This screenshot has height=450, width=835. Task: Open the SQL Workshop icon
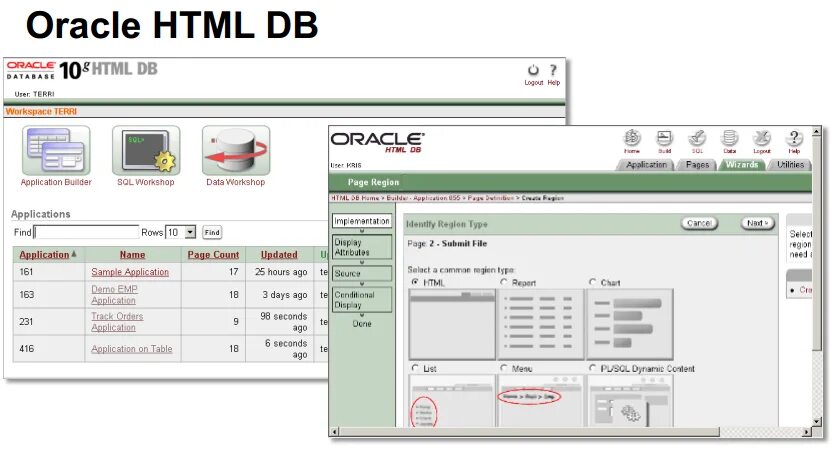[x=146, y=151]
